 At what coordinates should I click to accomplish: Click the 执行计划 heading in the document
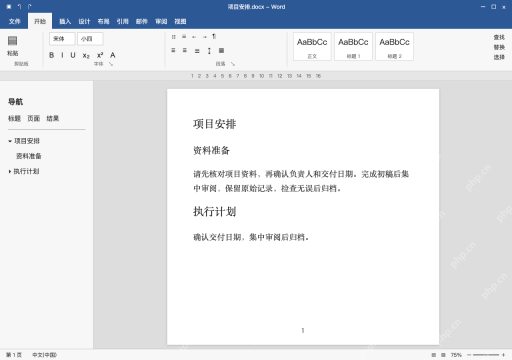pos(215,211)
